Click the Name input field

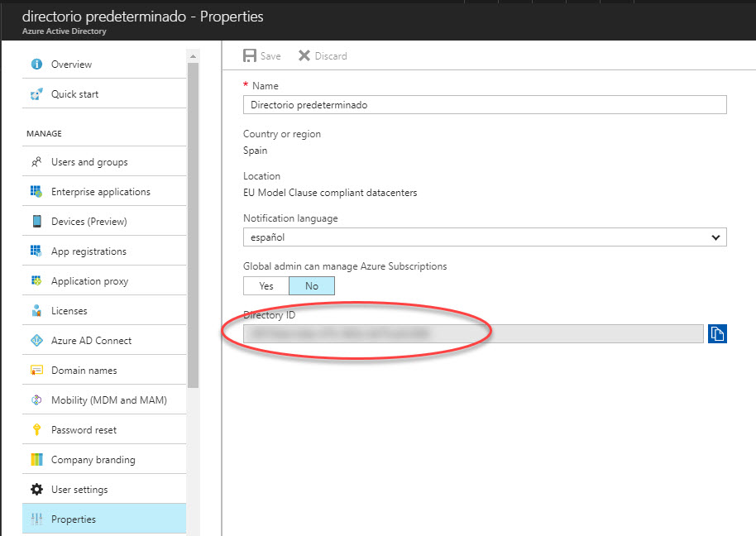(485, 104)
